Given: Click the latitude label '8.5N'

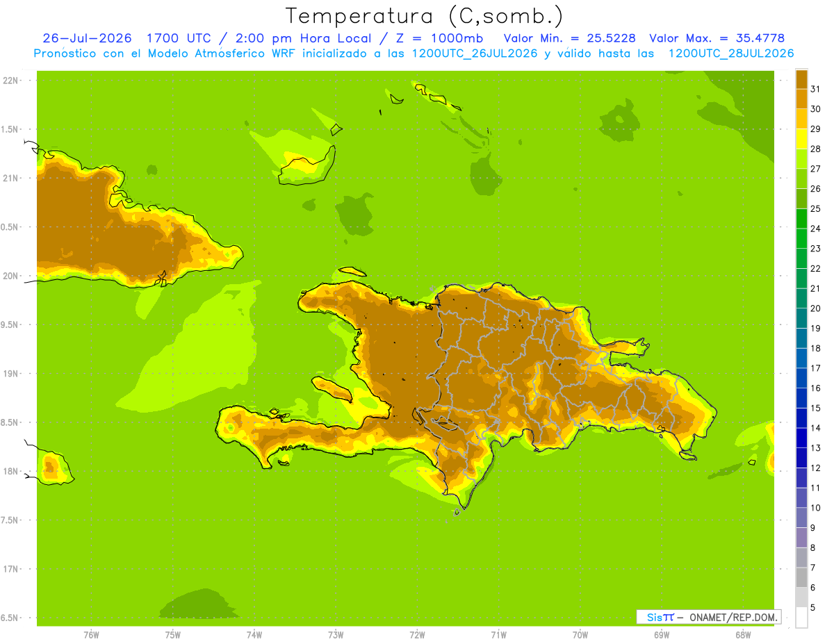Looking at the screenshot, I should (10, 422).
